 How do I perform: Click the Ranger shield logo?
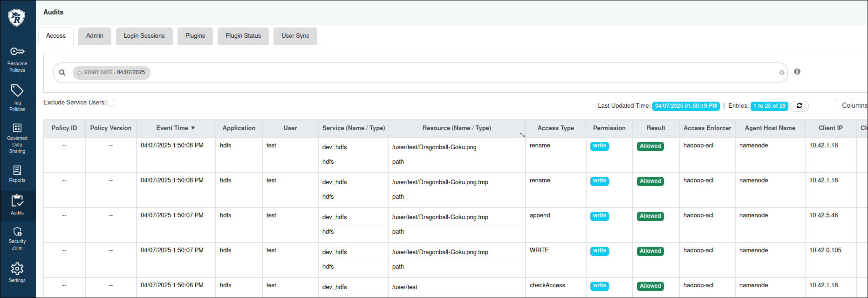[x=17, y=18]
